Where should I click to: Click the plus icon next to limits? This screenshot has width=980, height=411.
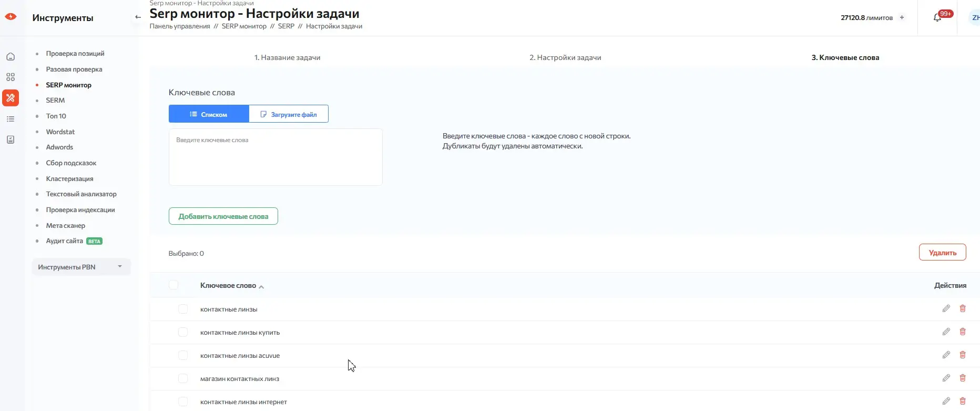click(x=902, y=18)
